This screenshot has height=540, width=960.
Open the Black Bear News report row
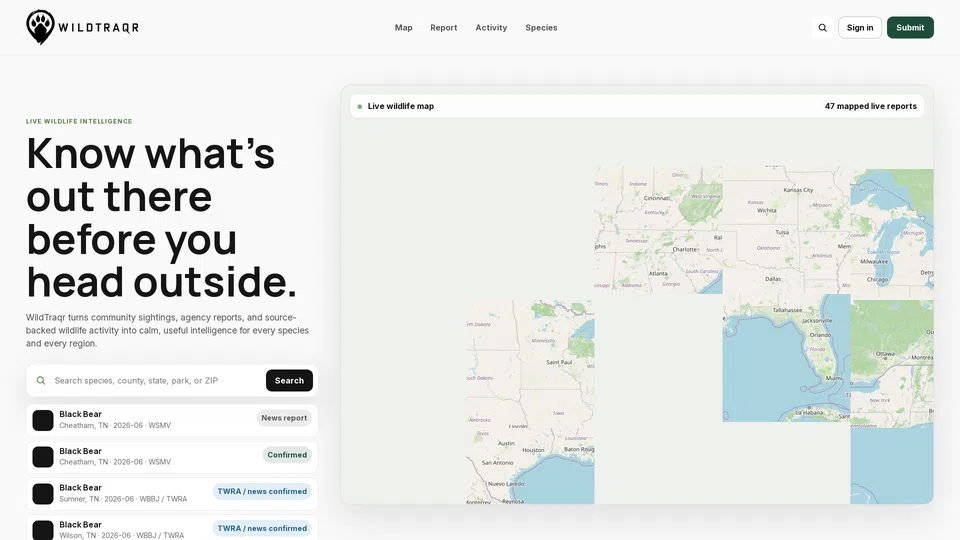(x=172, y=420)
